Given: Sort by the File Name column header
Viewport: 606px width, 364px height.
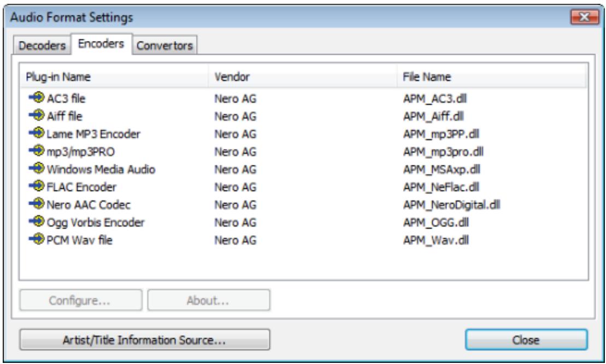Looking at the screenshot, I should (492, 77).
